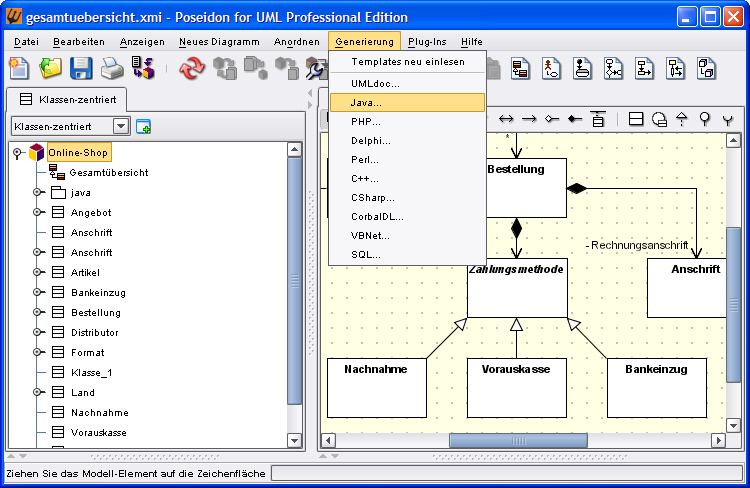Open the Datei menu

pyautogui.click(x=26, y=42)
